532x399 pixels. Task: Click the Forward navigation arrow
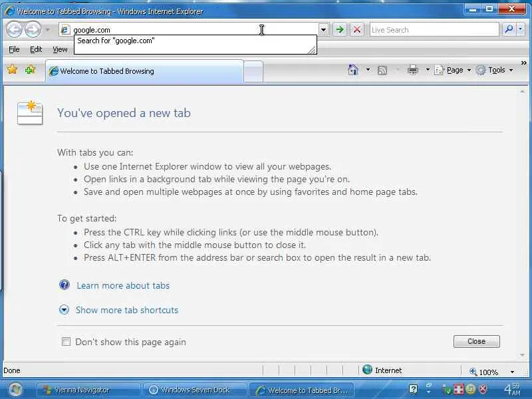coord(33,29)
